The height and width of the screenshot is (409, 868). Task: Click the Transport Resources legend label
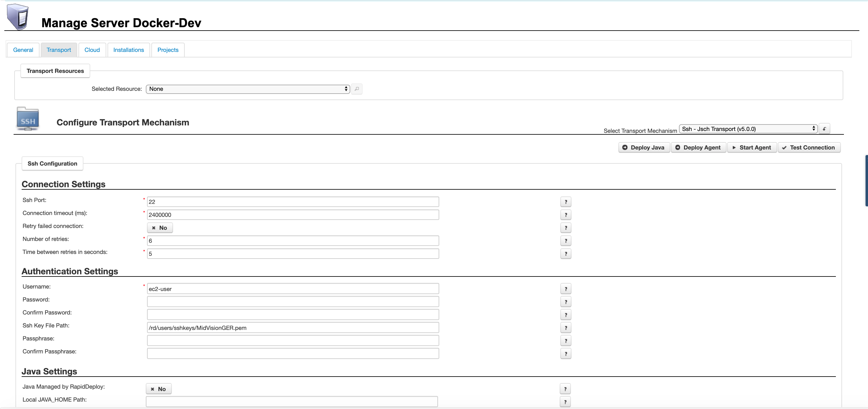click(55, 71)
